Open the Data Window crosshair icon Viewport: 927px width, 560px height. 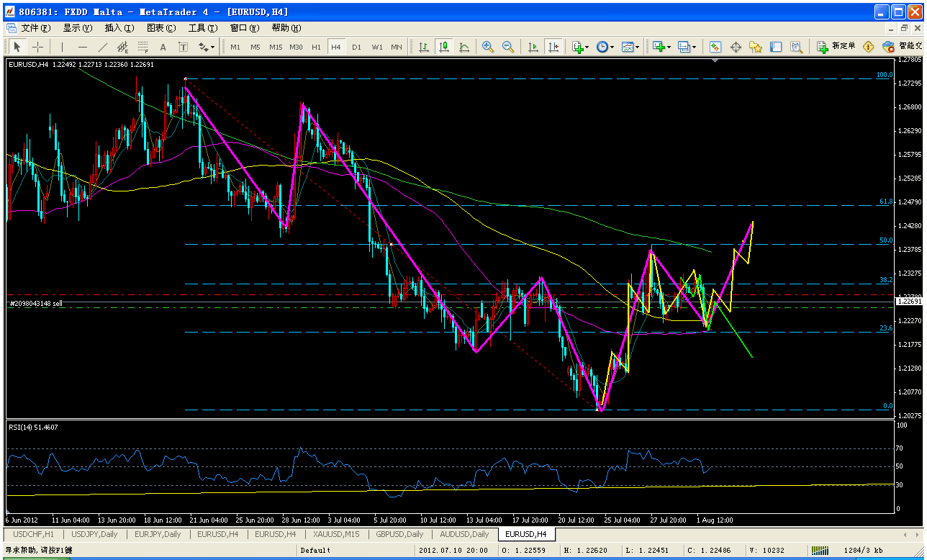(736, 47)
